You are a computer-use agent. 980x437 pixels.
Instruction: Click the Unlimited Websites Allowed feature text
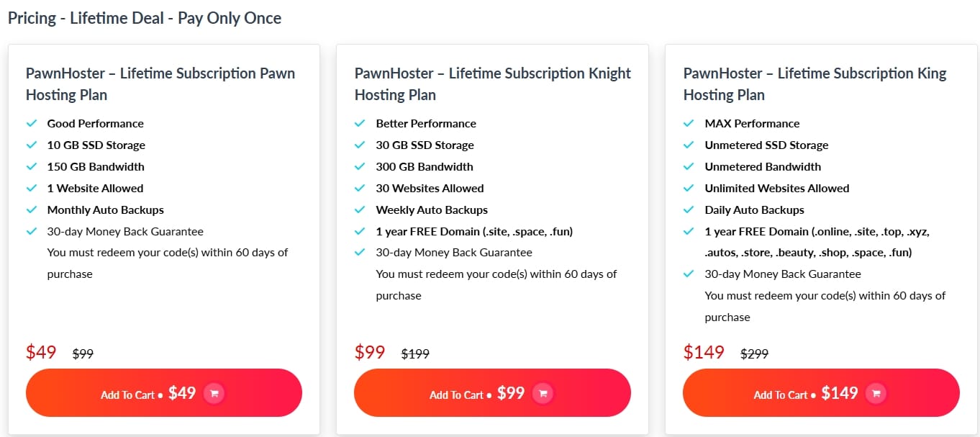pos(777,188)
